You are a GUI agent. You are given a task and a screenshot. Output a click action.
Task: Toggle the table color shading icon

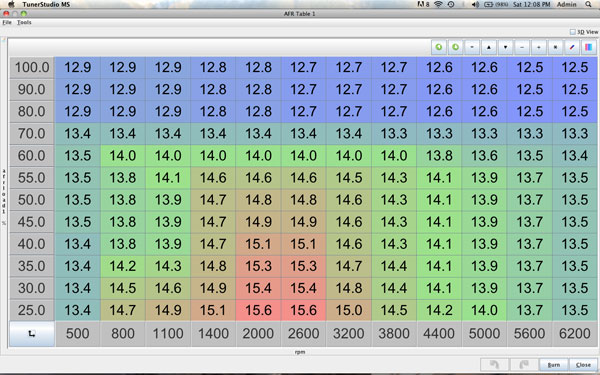click(589, 47)
